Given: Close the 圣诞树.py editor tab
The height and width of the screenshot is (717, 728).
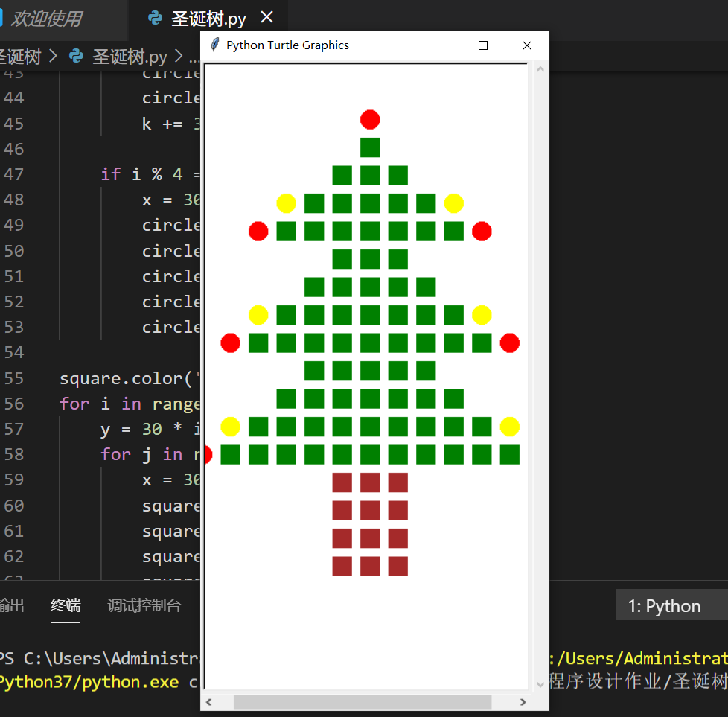Looking at the screenshot, I should pos(266,17).
